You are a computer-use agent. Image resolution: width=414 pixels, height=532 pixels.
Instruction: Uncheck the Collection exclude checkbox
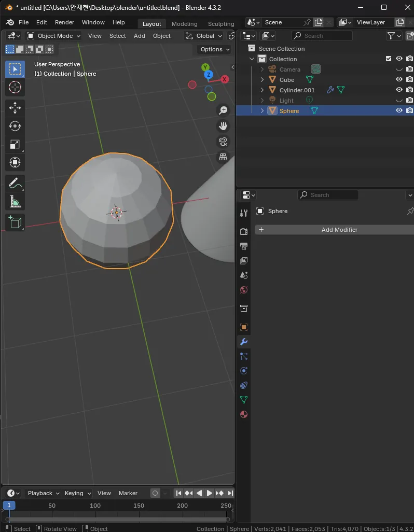(389, 59)
